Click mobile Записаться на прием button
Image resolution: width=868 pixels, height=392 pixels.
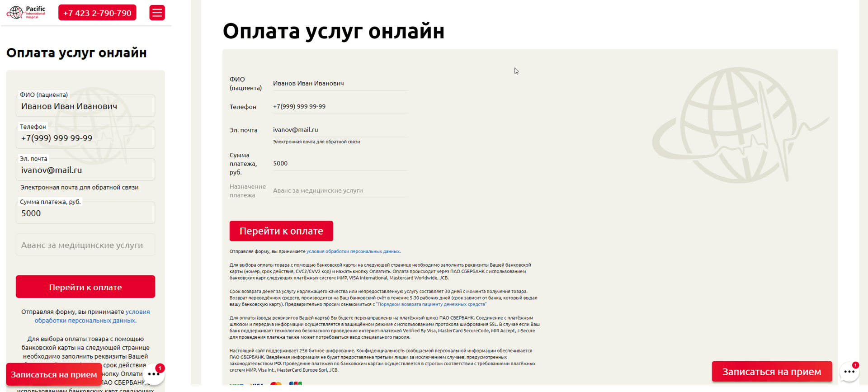[x=54, y=374]
